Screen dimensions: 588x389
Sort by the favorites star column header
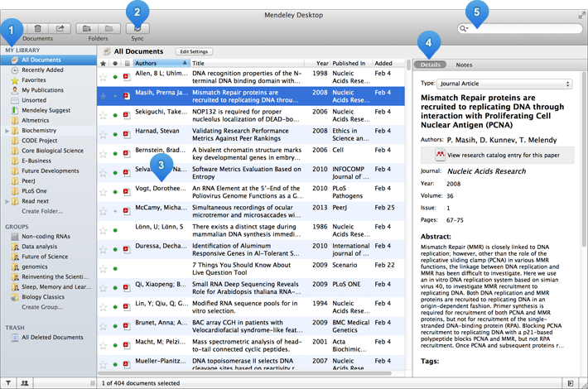(103, 64)
